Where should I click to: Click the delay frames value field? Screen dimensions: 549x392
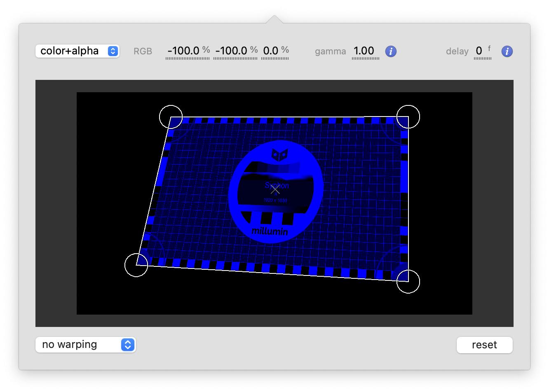pyautogui.click(x=479, y=51)
